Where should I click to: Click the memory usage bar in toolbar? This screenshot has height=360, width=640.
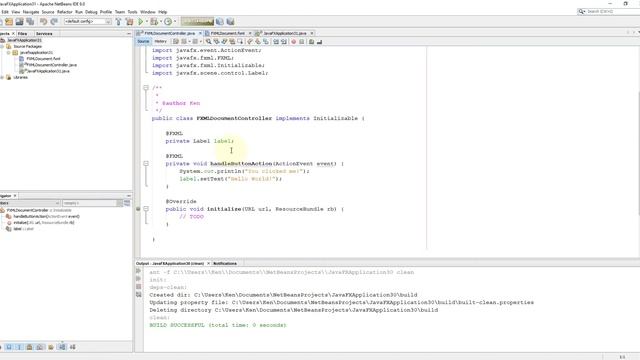point(198,22)
